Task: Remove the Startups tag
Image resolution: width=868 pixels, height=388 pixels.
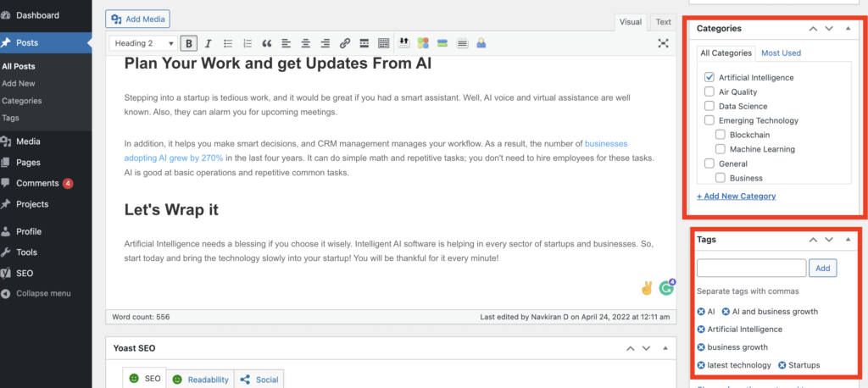Action: pos(782,365)
